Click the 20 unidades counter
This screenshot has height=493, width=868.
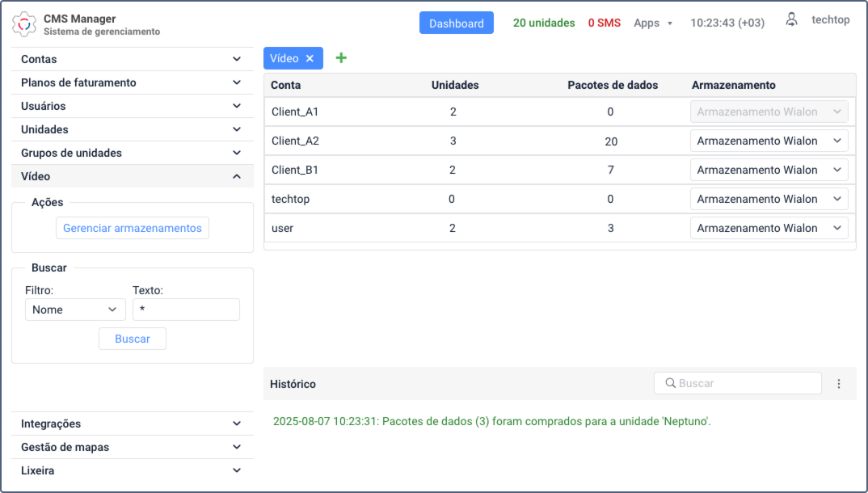[544, 23]
